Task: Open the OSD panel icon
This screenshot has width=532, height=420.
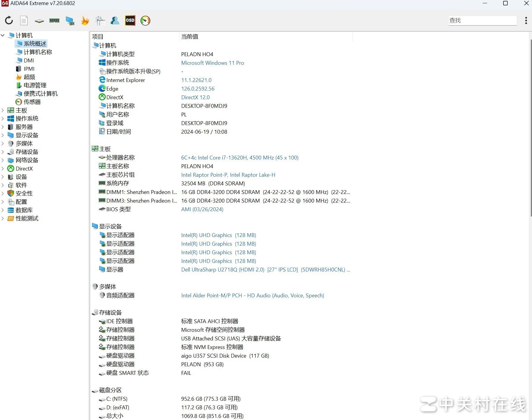Action: 130,20
